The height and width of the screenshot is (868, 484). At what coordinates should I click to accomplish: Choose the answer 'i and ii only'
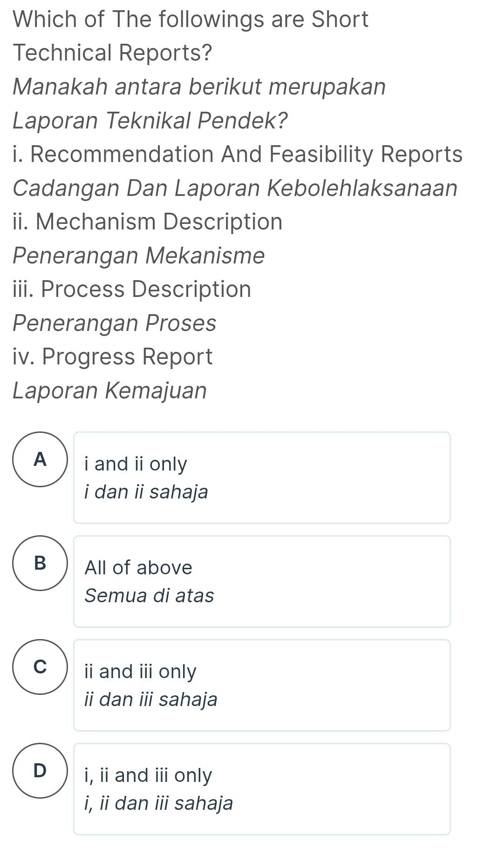tap(135, 463)
